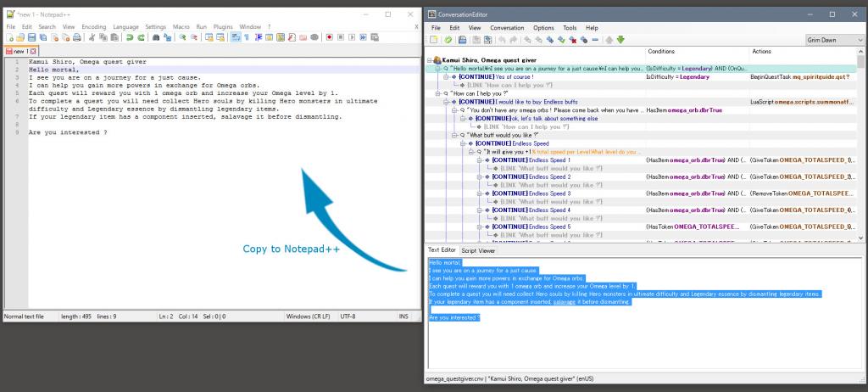
Task: Select 'ok, let's talk about something else' row
Action: pos(537,119)
